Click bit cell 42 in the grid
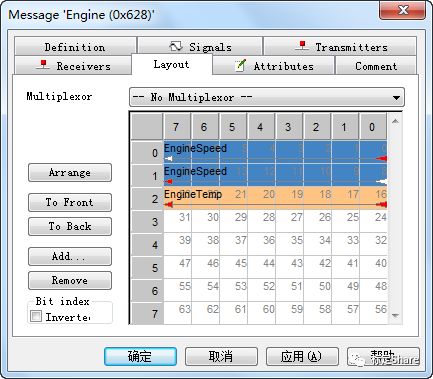The image size is (433, 379). [318, 267]
